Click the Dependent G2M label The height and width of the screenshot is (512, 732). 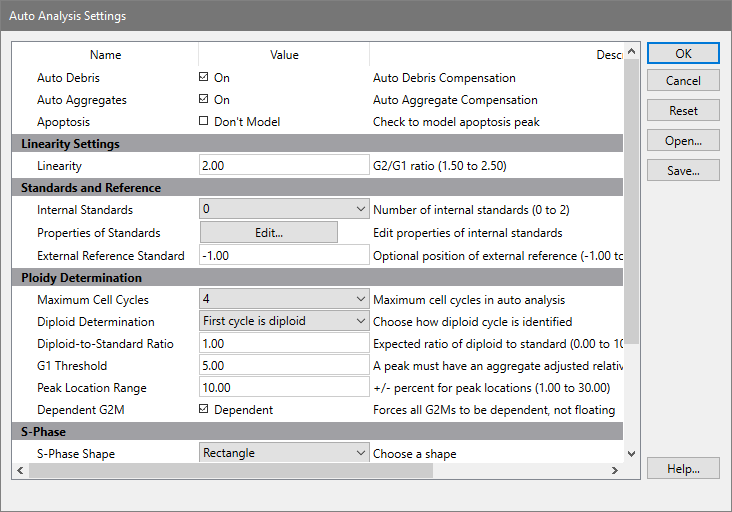point(81,410)
